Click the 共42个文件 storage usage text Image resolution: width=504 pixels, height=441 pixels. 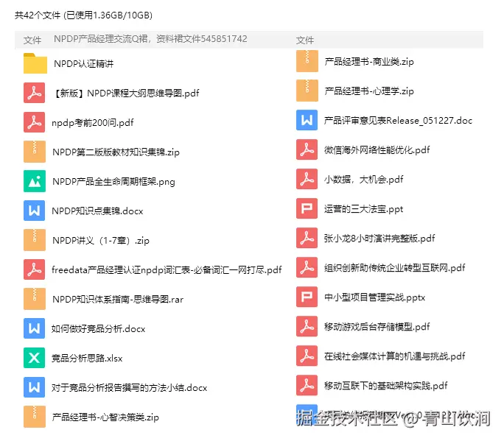(x=83, y=15)
